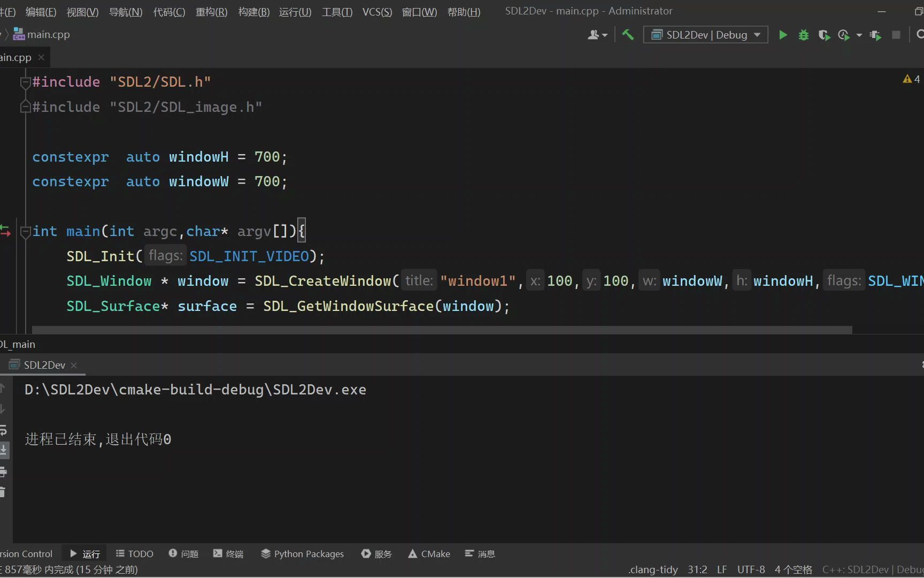Screen dimensions: 924x578
Task: Click the 31:2 line-column indicator
Action: [x=697, y=570]
